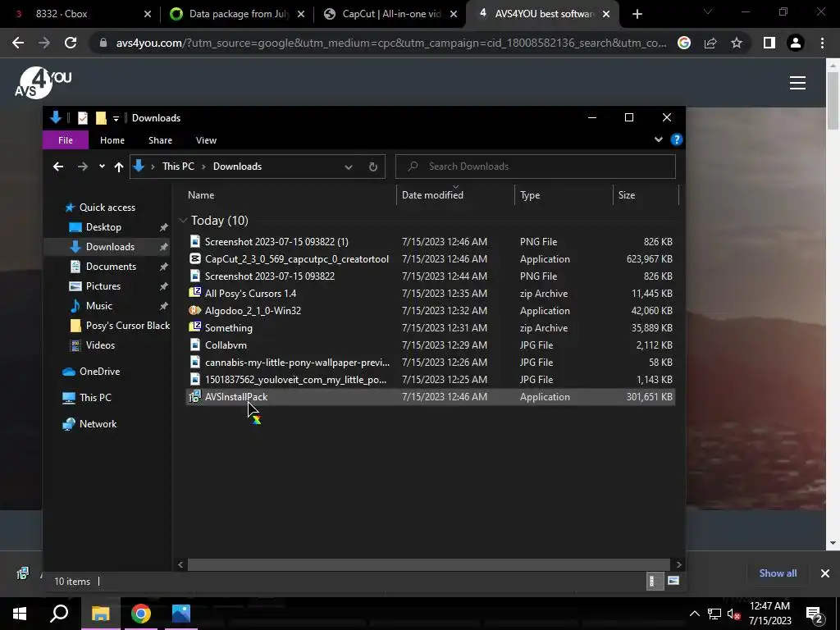
Task: Open Chrome side panel icon
Action: [x=769, y=43]
